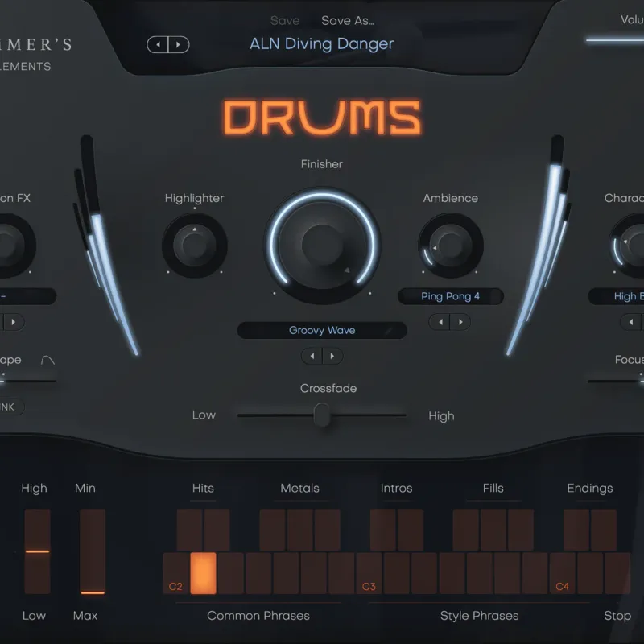Click the Endings category label
The height and width of the screenshot is (644, 644).
coord(590,489)
